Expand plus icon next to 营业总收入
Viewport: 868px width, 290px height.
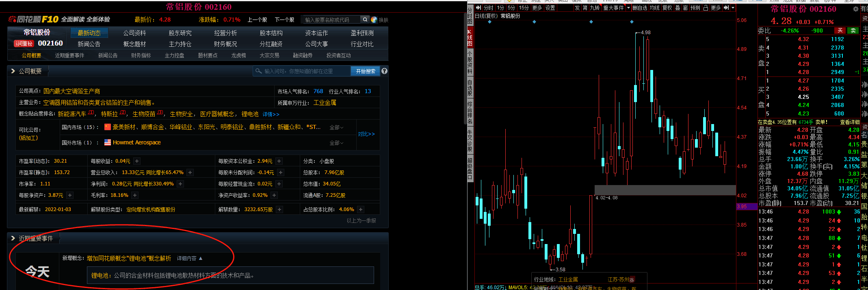point(190,172)
